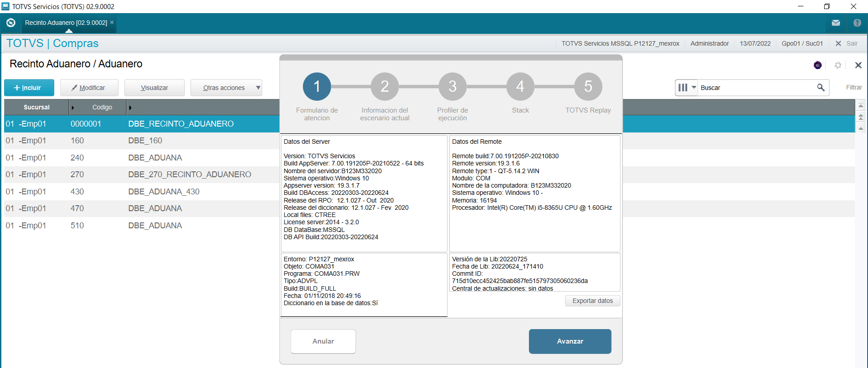This screenshot has height=368, width=868.
Task: Click the Exportar datos button
Action: pos(593,301)
